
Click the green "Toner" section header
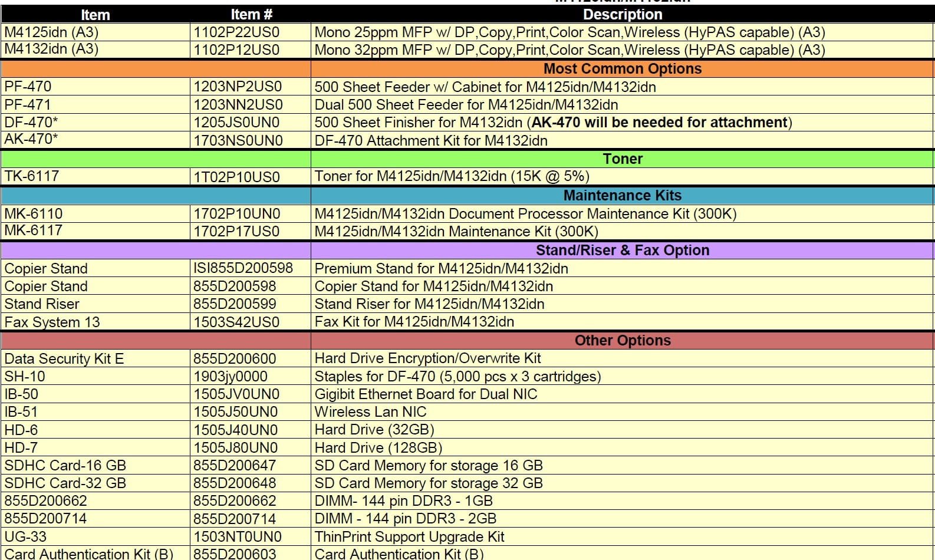622,159
